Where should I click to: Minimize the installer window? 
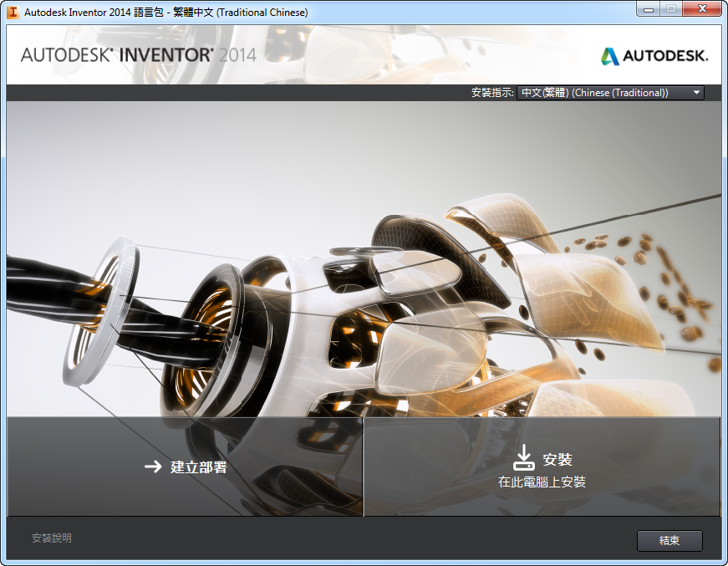[x=649, y=9]
